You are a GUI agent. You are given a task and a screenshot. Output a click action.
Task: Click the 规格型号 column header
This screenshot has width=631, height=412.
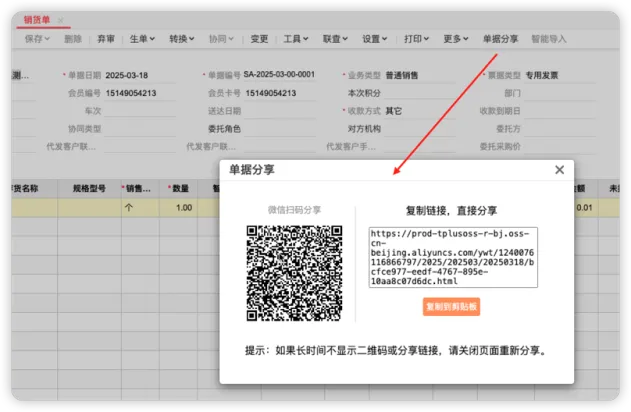(x=89, y=188)
